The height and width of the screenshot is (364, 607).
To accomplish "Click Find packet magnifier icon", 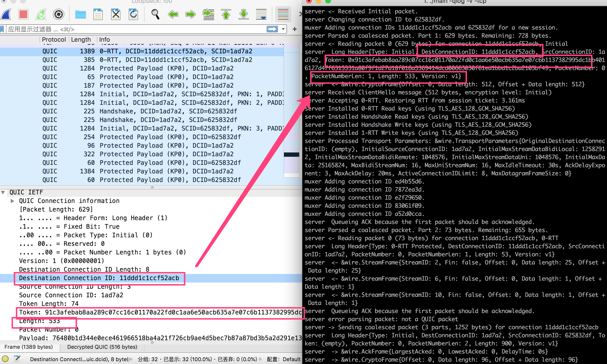I will click(x=155, y=14).
